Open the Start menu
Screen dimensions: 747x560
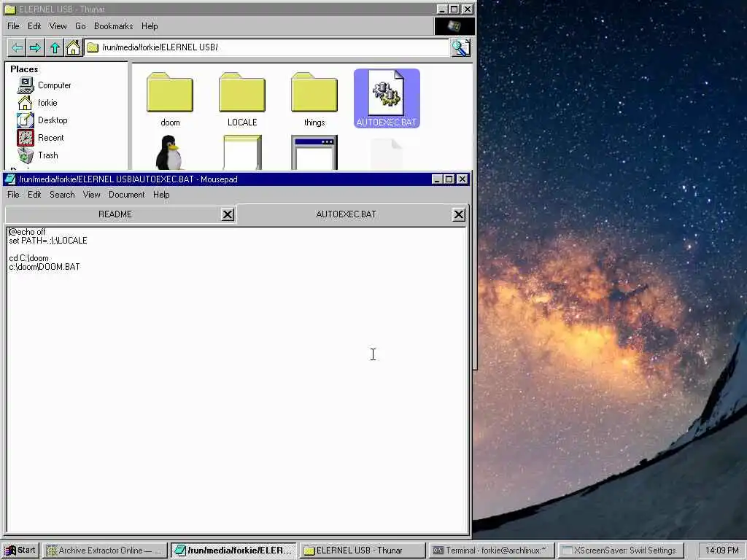click(20, 551)
